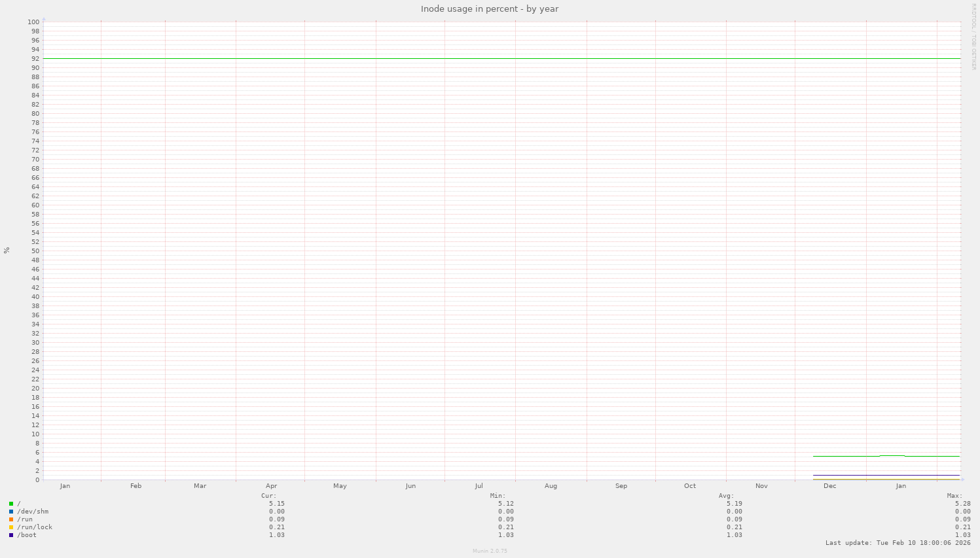This screenshot has height=558, width=980.
Task: Click the 'Inode usage in percent' title
Action: [x=490, y=9]
